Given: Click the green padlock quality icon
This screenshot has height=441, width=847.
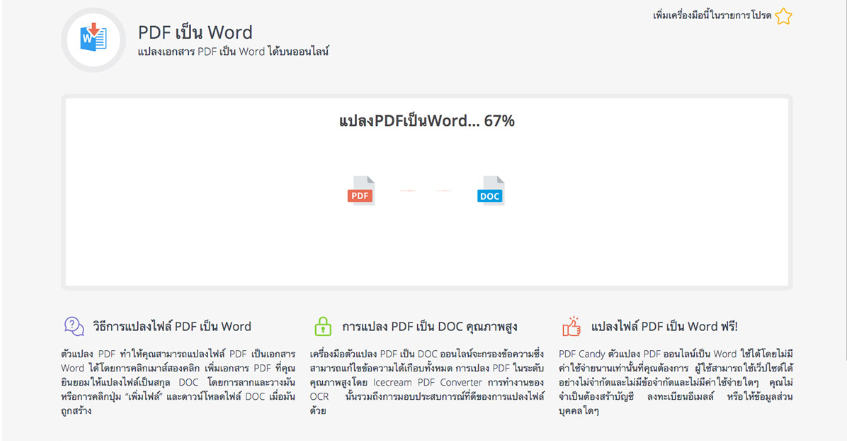Looking at the screenshot, I should (x=322, y=326).
